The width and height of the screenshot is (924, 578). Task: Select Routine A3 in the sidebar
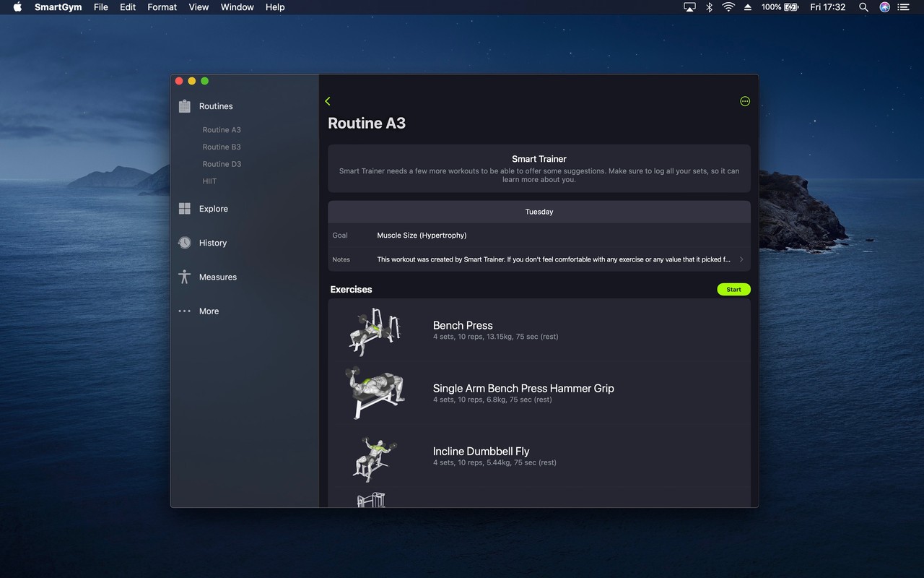coord(222,130)
